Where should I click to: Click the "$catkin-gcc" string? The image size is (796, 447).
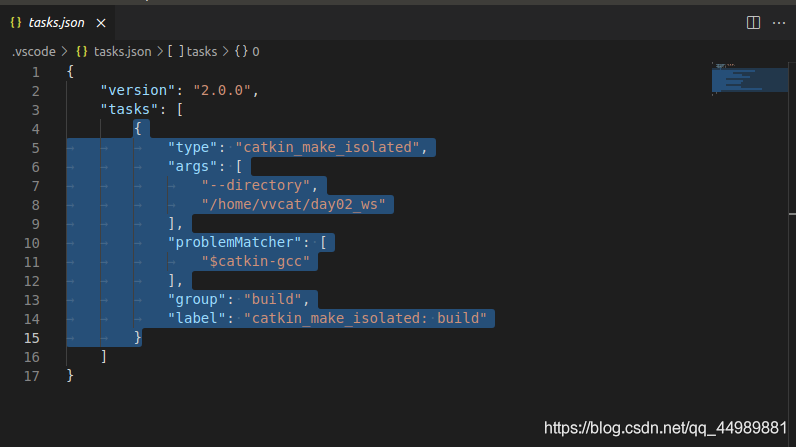(256, 261)
